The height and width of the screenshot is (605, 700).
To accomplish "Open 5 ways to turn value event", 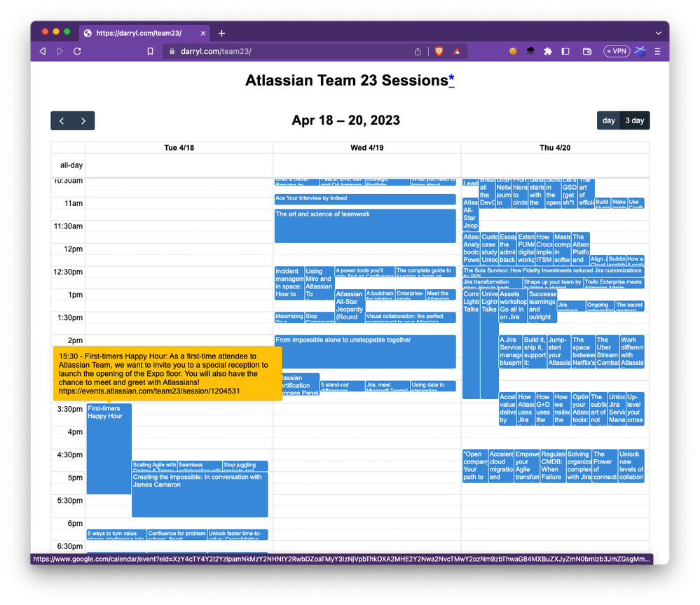I will pos(116,535).
